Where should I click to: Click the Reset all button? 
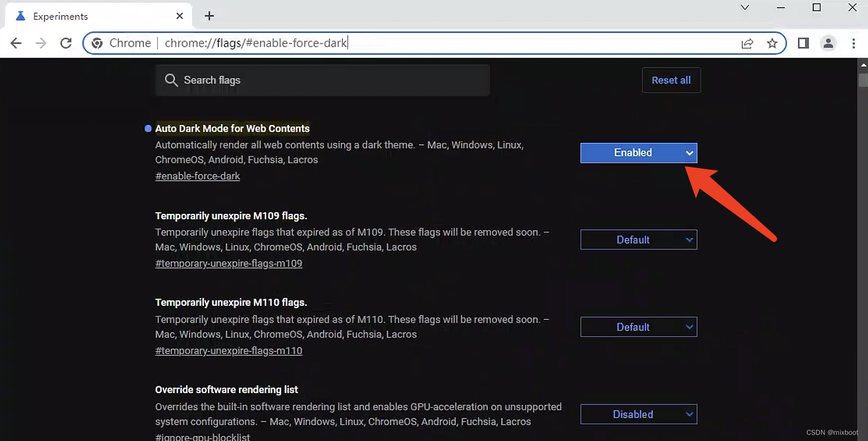pos(671,80)
